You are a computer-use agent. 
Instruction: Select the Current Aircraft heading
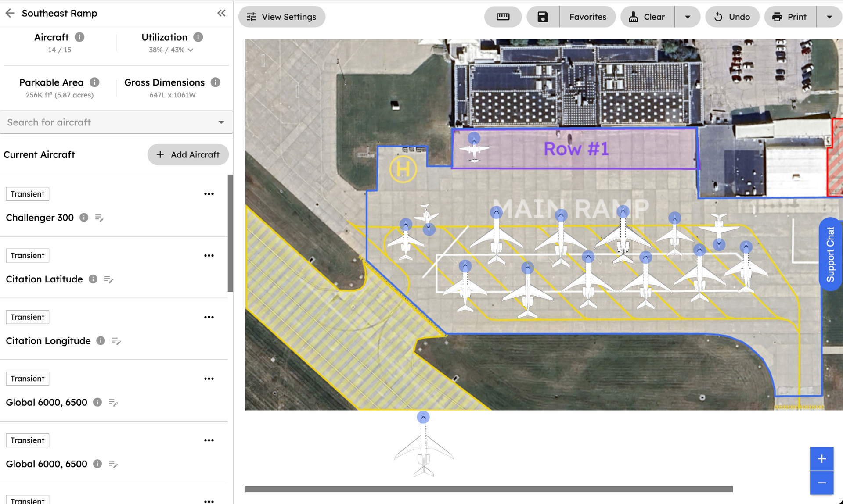tap(39, 154)
